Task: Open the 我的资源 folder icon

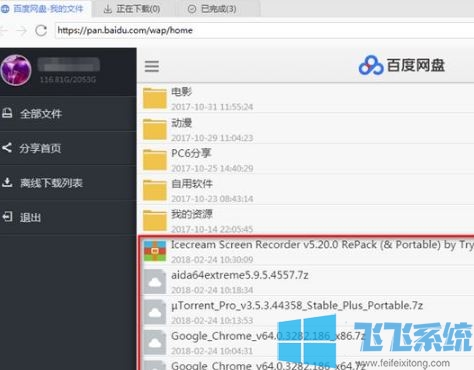Action: point(155,220)
